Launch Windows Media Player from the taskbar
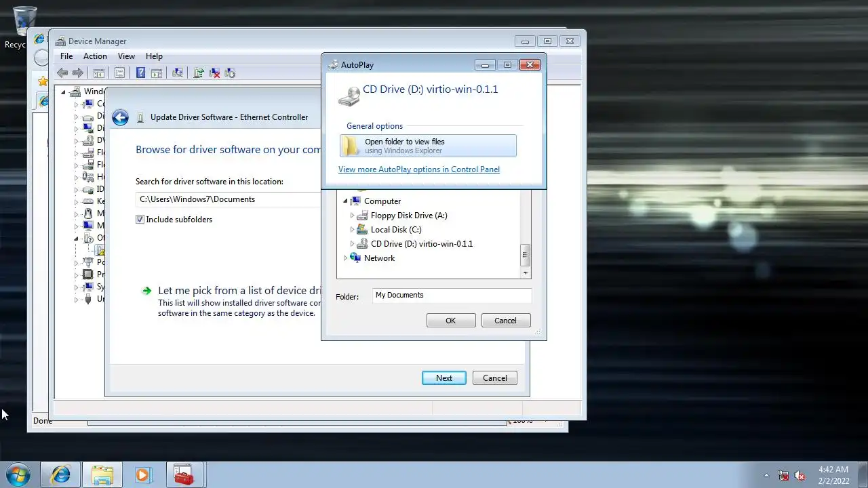Viewport: 868px width, 488px height. (142, 474)
